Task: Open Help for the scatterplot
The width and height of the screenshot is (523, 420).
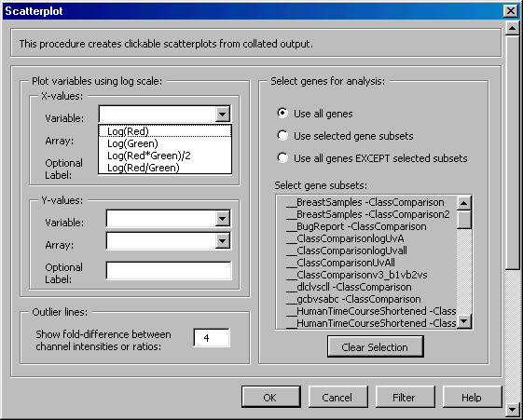Action: click(472, 397)
